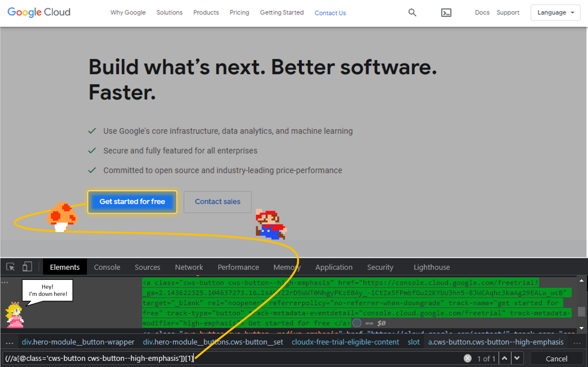
Task: Toggle device toolbar icon in DevTools
Action: pos(27,267)
